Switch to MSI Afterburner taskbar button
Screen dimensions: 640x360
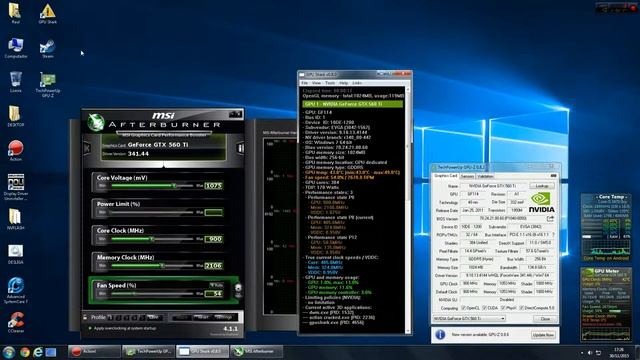[x=256, y=351]
